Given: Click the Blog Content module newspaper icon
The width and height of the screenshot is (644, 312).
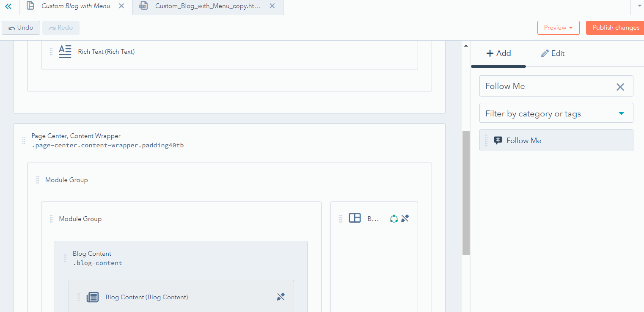Looking at the screenshot, I should click(93, 297).
